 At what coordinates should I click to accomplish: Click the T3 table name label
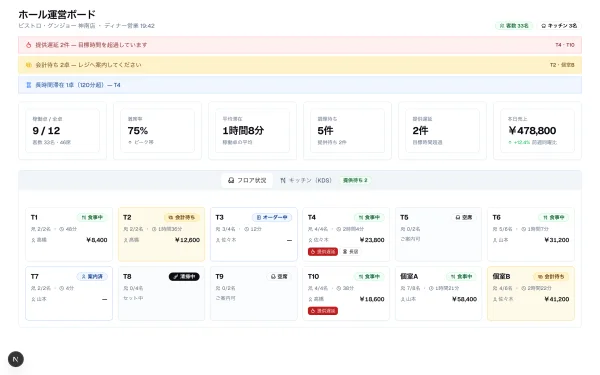pyautogui.click(x=219, y=217)
